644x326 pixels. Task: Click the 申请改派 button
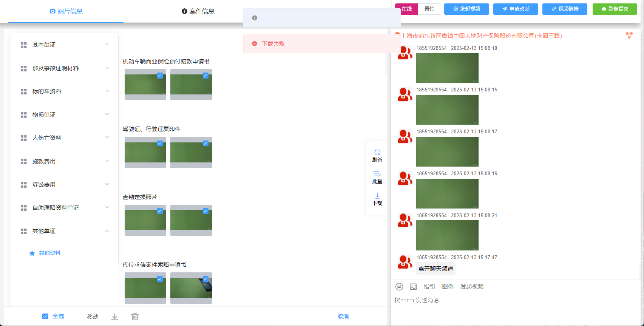pos(516,9)
